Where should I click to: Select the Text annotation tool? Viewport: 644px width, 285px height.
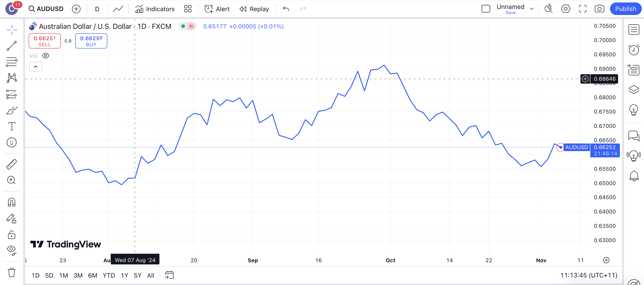tap(11, 126)
